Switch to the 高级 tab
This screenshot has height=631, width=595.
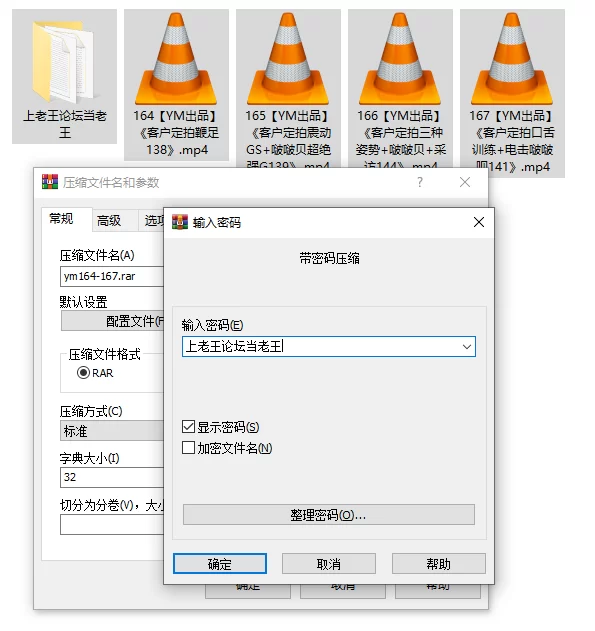109,221
